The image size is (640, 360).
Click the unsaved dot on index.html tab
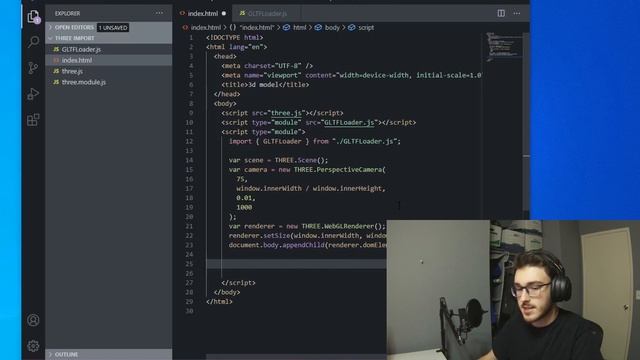[x=224, y=13]
